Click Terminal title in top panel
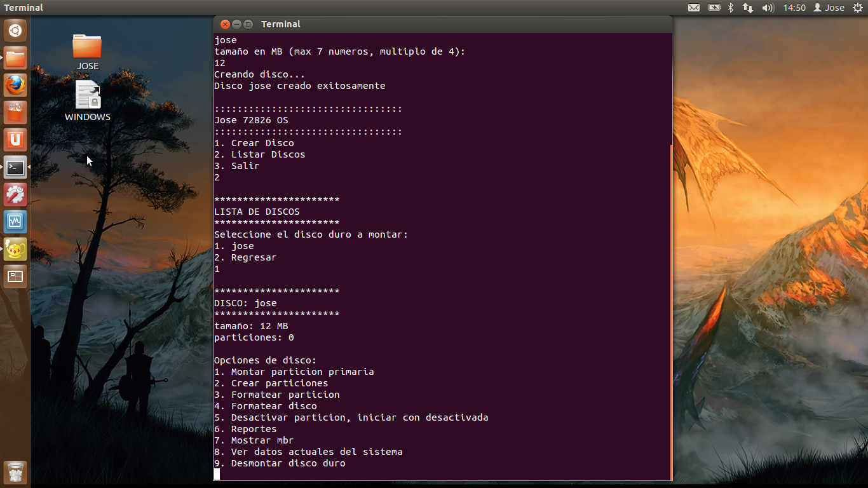Image resolution: width=868 pixels, height=488 pixels. (24, 8)
